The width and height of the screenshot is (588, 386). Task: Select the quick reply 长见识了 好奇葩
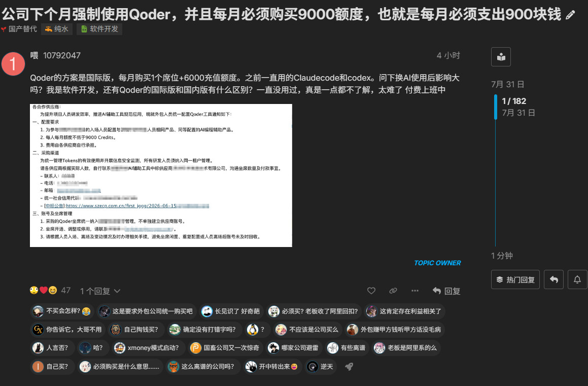(x=231, y=311)
